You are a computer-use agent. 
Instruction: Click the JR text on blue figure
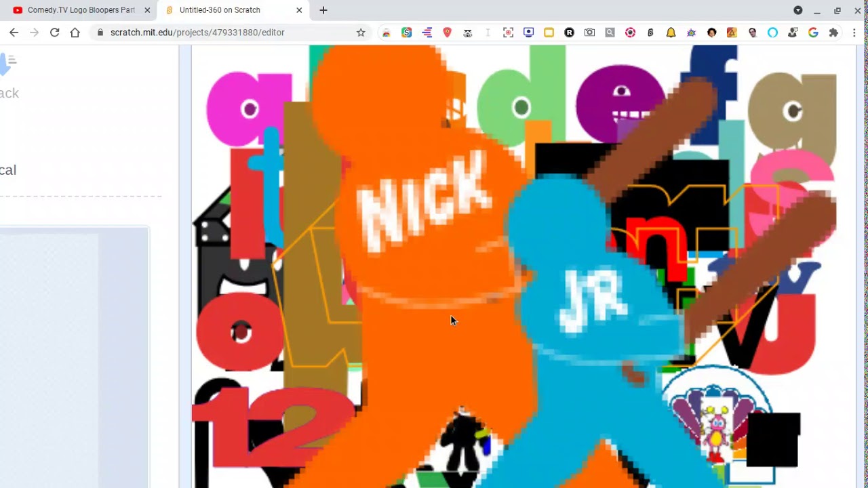click(593, 302)
